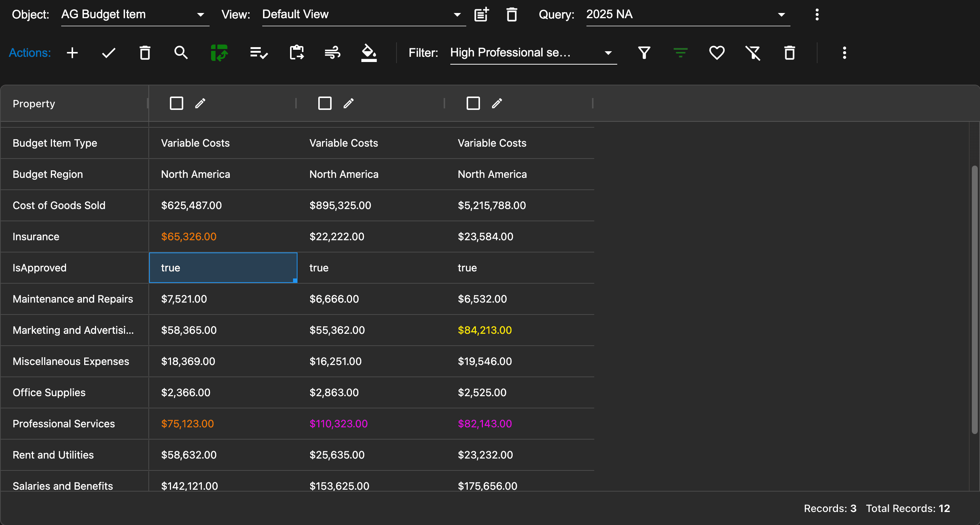Click the add view icon beside Default View
The width and height of the screenshot is (980, 525).
coord(481,14)
